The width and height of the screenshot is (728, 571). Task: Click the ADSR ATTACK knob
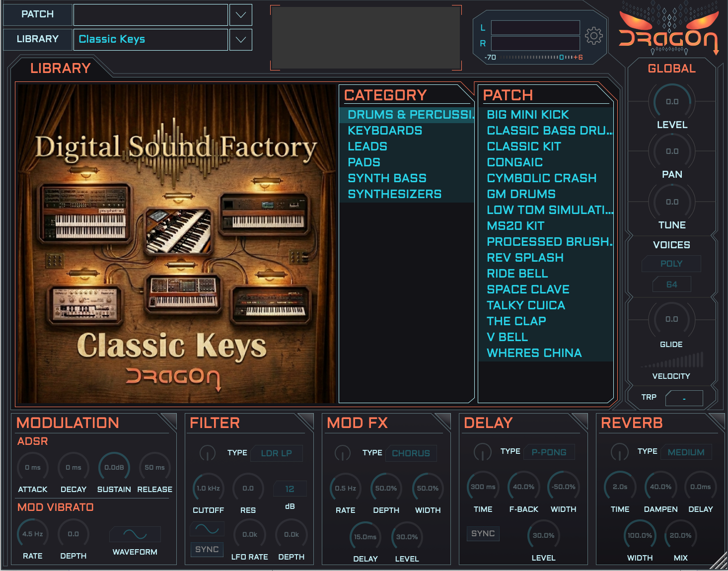(33, 468)
